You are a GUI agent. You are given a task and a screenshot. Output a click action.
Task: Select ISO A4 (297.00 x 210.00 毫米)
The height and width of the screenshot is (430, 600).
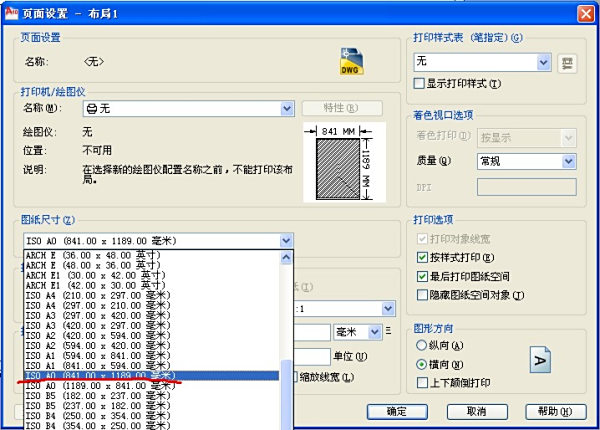click(152, 305)
